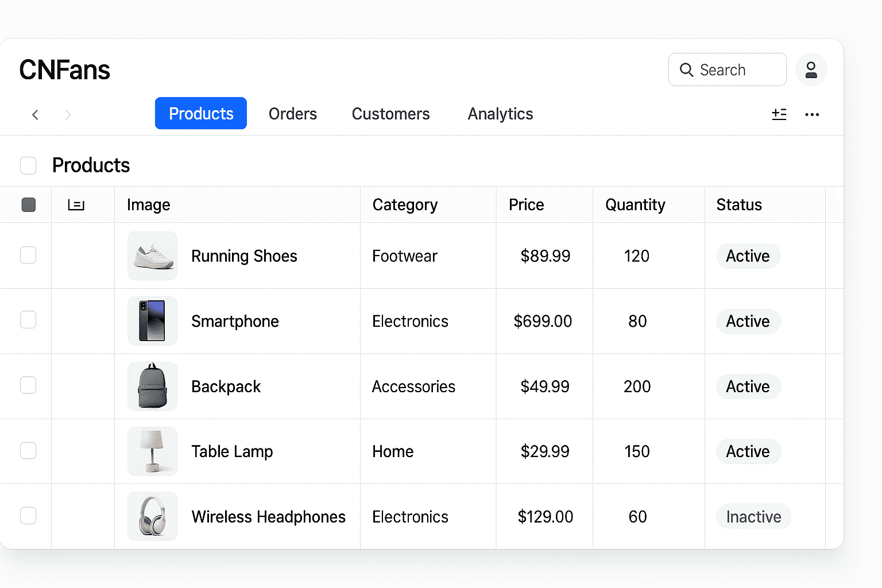Sort by the Price column header

[526, 205]
